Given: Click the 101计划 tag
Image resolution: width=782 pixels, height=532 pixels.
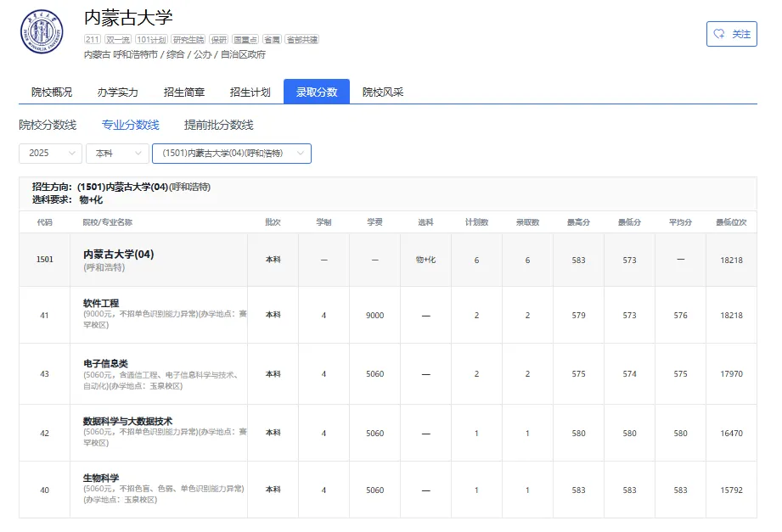Looking at the screenshot, I should [x=151, y=39].
